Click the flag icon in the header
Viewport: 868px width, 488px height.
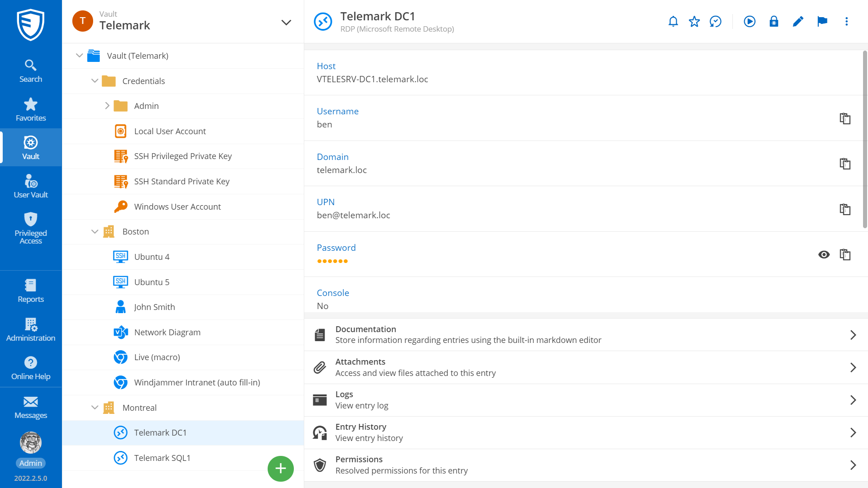(x=822, y=21)
